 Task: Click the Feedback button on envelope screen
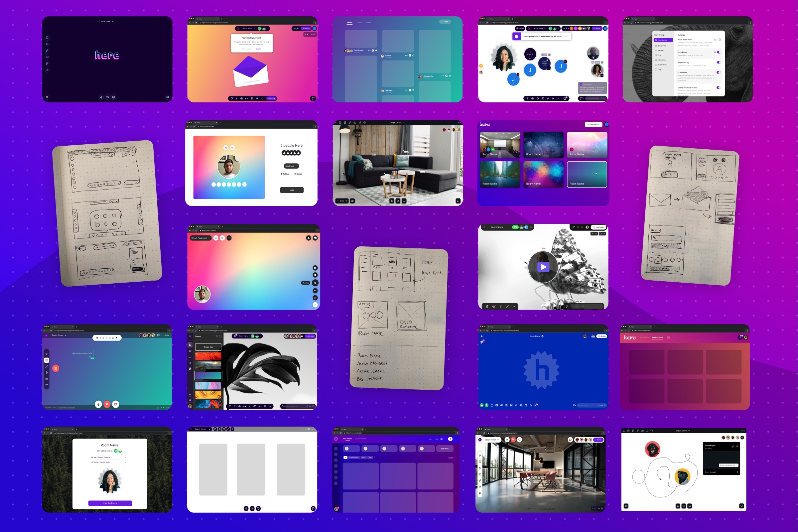click(271, 98)
